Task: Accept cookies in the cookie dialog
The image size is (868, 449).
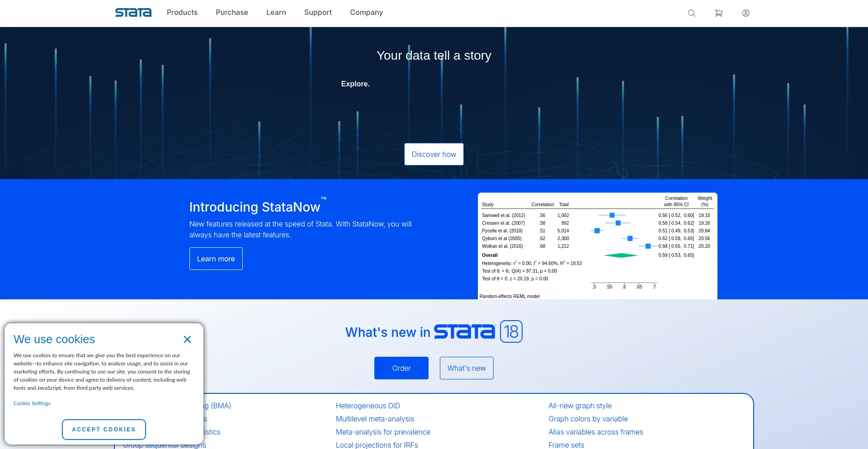Action: coord(104,430)
